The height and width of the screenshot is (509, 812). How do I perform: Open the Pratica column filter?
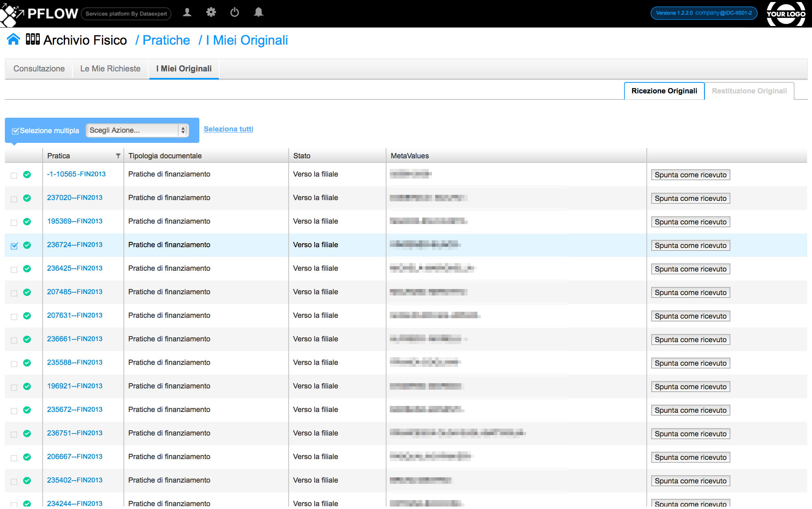point(118,156)
